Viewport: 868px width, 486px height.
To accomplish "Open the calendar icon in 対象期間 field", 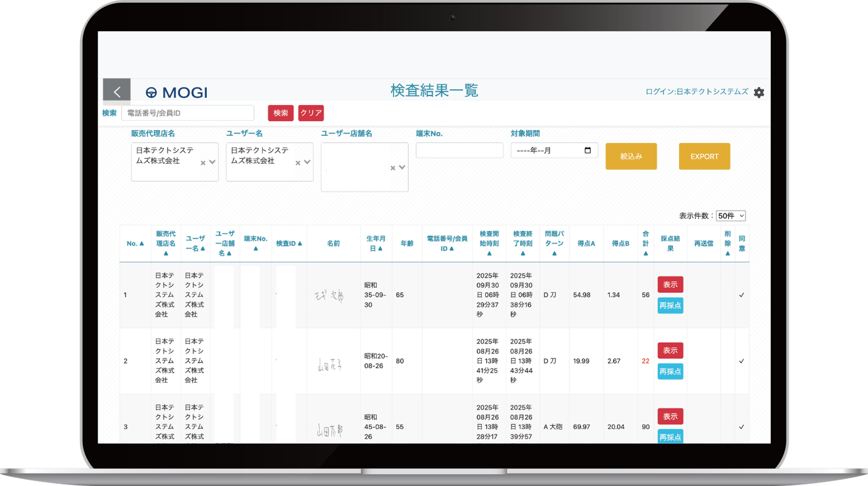I will click(x=588, y=151).
